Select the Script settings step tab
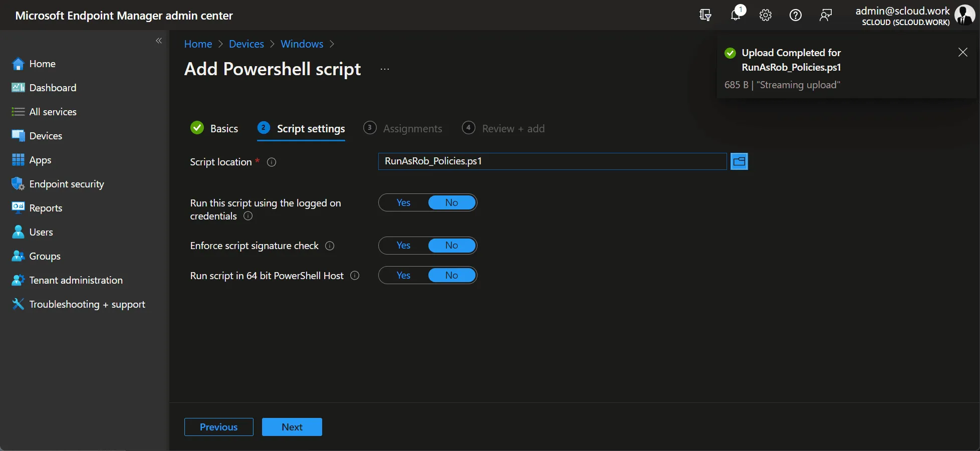The height and width of the screenshot is (451, 980). [301, 129]
